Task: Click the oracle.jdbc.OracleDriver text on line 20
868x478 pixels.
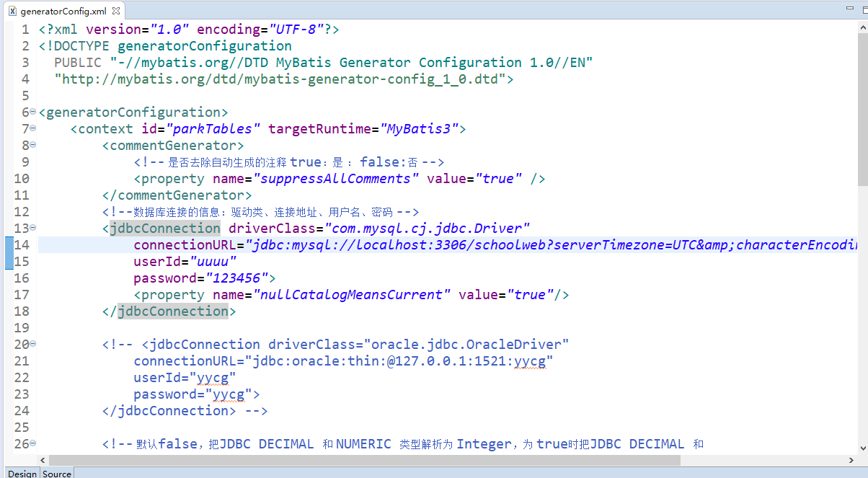Action: tap(466, 345)
